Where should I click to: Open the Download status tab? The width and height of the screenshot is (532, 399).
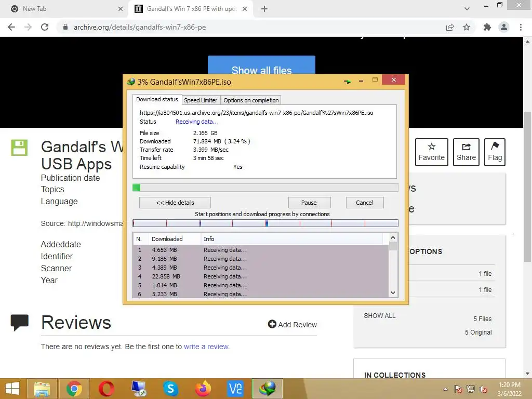pyautogui.click(x=157, y=99)
